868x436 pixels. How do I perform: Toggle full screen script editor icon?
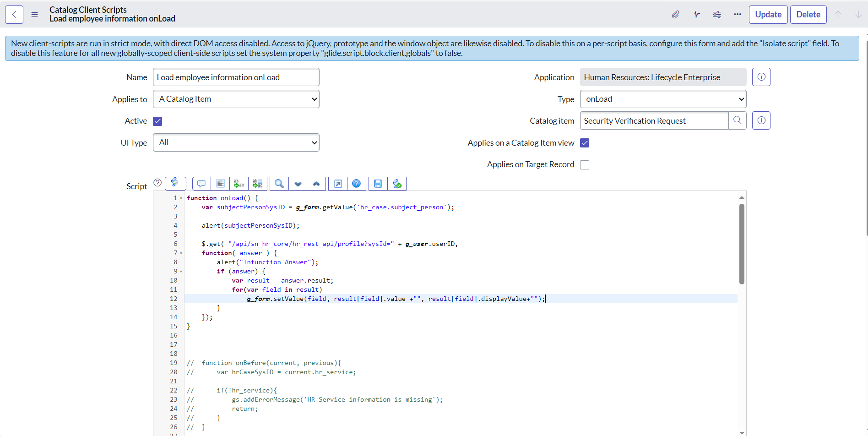pos(338,184)
